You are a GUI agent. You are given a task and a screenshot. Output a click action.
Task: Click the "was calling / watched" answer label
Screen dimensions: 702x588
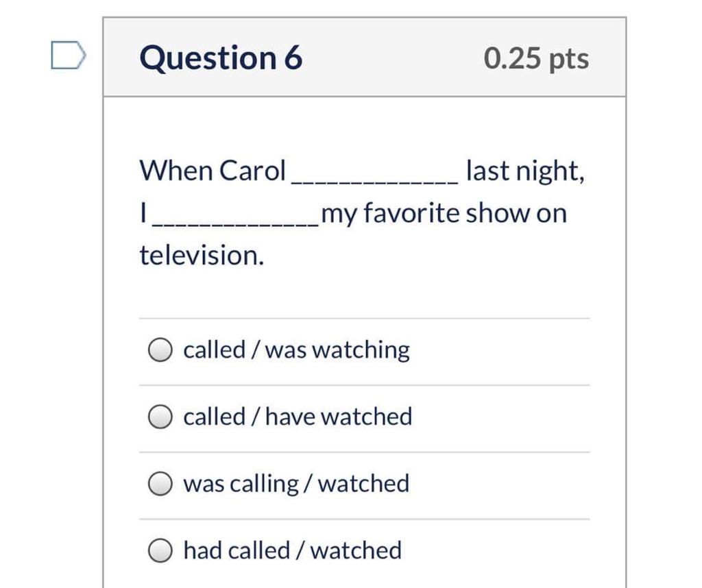(x=296, y=484)
